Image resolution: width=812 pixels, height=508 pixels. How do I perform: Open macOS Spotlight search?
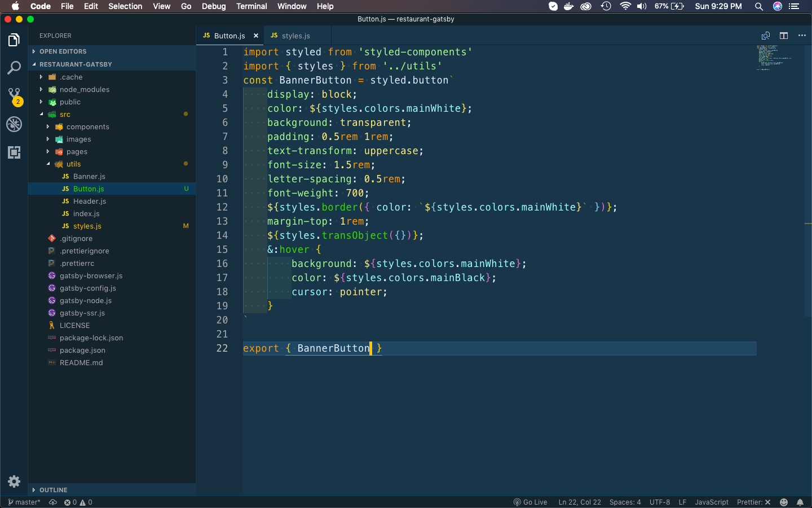(x=759, y=6)
